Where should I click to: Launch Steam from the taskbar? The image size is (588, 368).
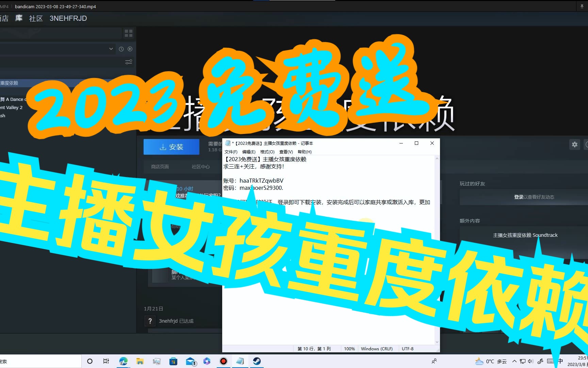point(257,361)
